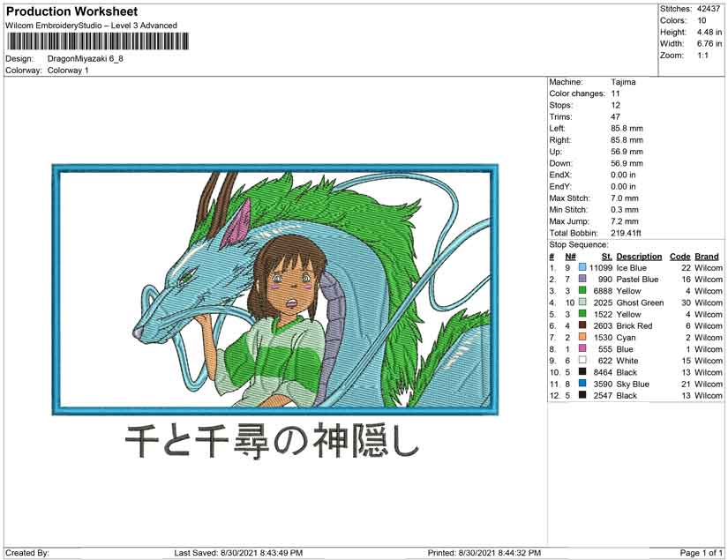The height and width of the screenshot is (560, 728).
Task: Pick the swatch in the 1522 Yellow row
Action: pos(582,314)
